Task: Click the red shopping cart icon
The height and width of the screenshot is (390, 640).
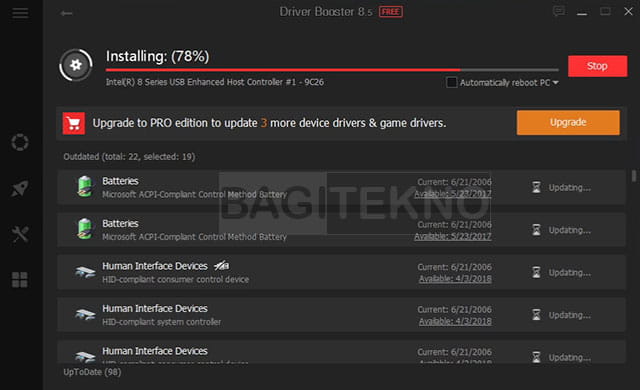Action: pos(74,123)
